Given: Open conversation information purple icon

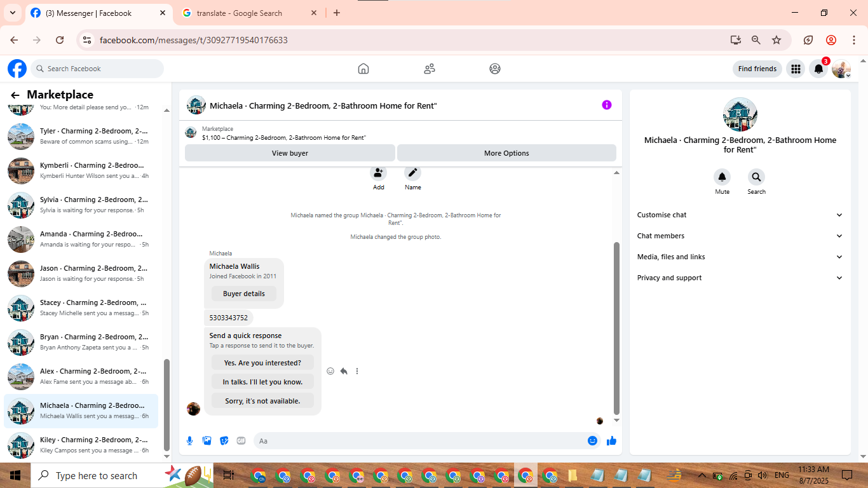Looking at the screenshot, I should [607, 105].
